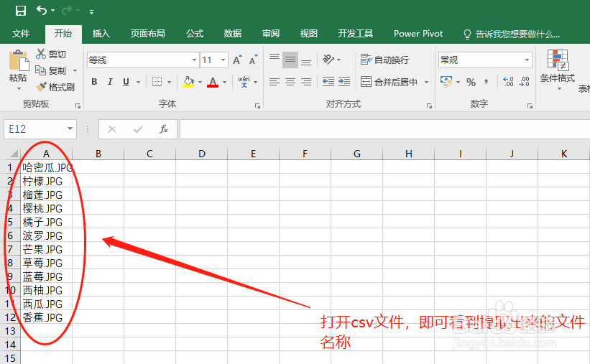Open the 常规 number format dropdown
This screenshot has height=364, width=590.
point(527,60)
